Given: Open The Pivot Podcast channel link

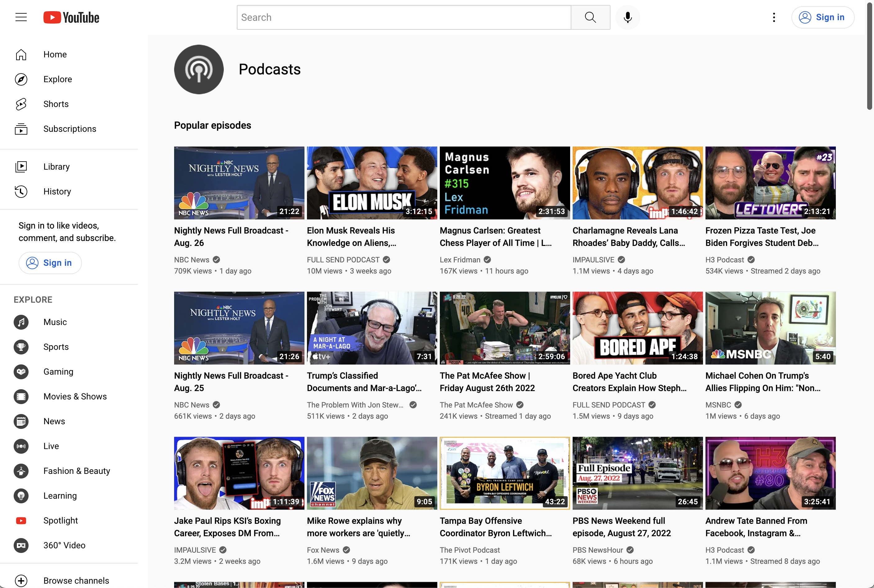Looking at the screenshot, I should pyautogui.click(x=470, y=550).
